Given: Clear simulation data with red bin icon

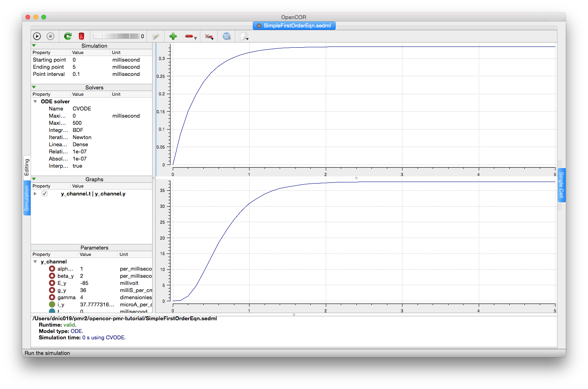Looking at the screenshot, I should click(x=81, y=36).
